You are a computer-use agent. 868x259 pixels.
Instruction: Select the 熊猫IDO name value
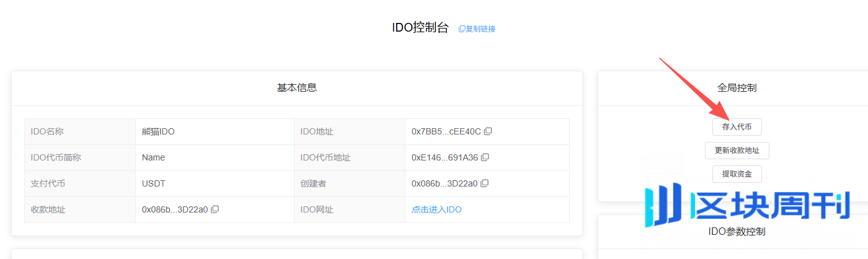159,131
